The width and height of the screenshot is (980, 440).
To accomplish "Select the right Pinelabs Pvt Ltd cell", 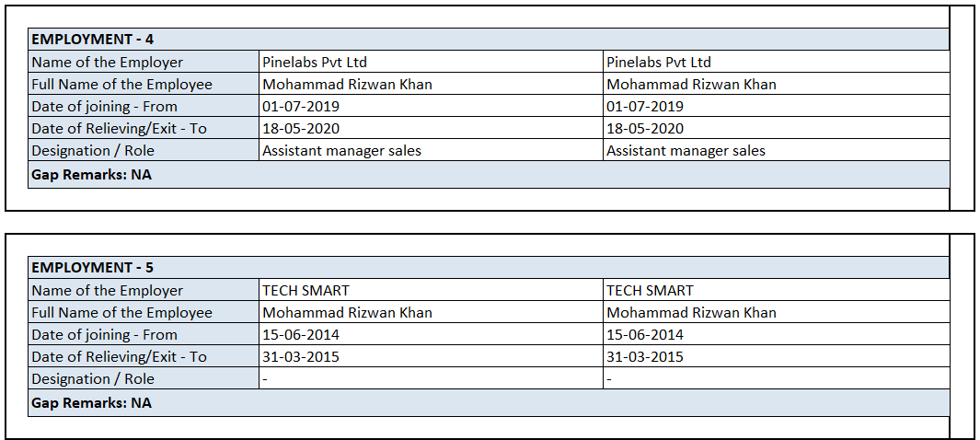I will pos(659,63).
